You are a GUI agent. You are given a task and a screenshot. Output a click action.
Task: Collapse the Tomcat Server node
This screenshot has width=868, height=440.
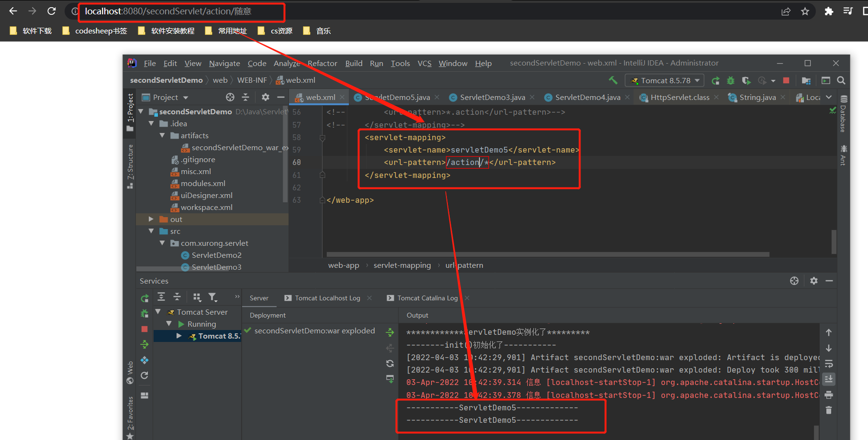click(x=158, y=312)
